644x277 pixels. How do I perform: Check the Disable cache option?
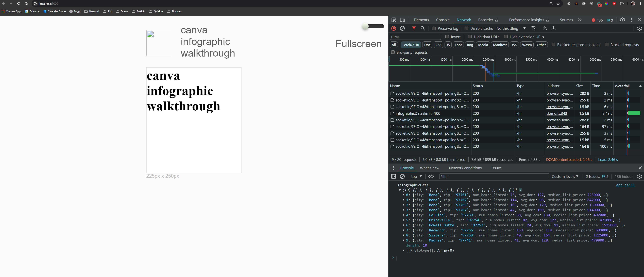pos(466,28)
